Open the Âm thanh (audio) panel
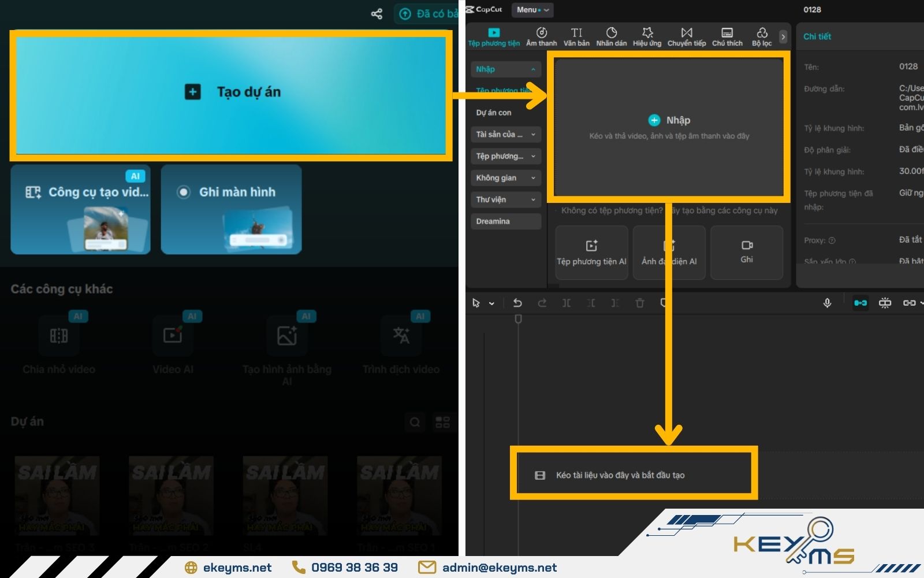The image size is (924, 578). coord(541,36)
